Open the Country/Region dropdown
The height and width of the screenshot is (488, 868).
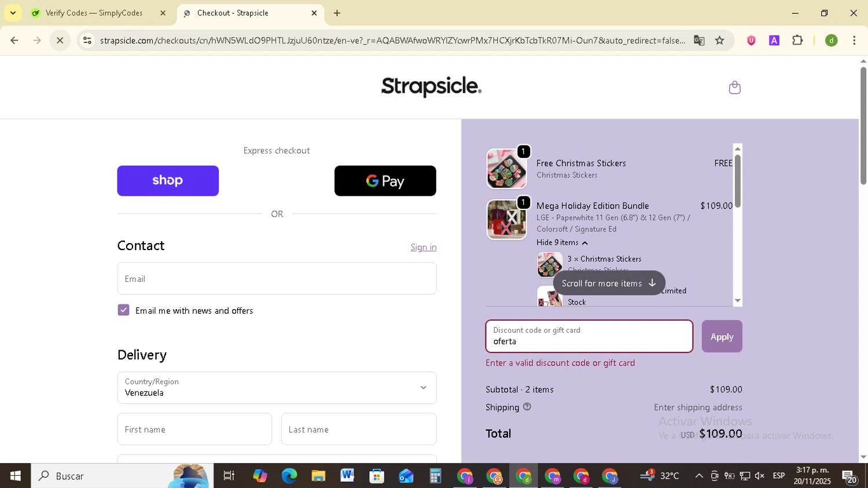(277, 388)
